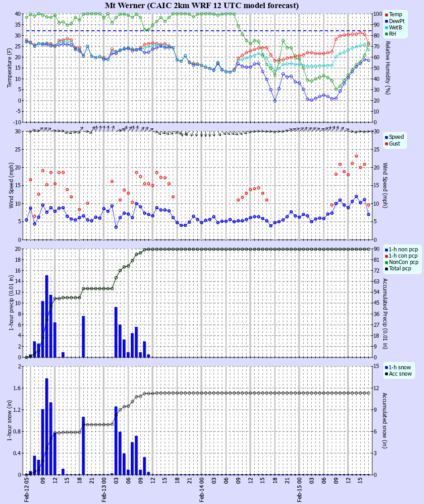
Task: Click the Feb-13 00 axis label
Action: tap(103, 490)
